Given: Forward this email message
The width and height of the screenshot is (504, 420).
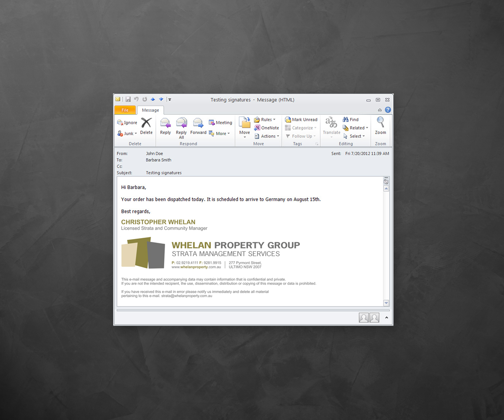Looking at the screenshot, I should [x=198, y=126].
